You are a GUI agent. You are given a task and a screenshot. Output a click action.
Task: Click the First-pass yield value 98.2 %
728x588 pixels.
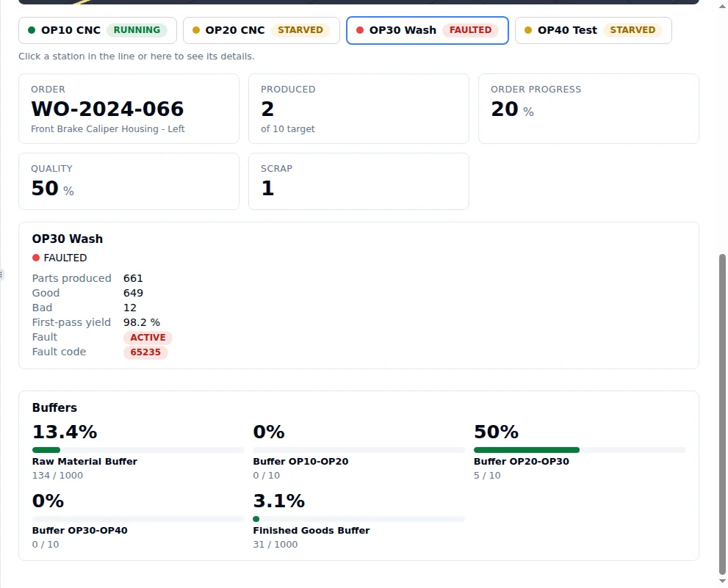click(142, 322)
